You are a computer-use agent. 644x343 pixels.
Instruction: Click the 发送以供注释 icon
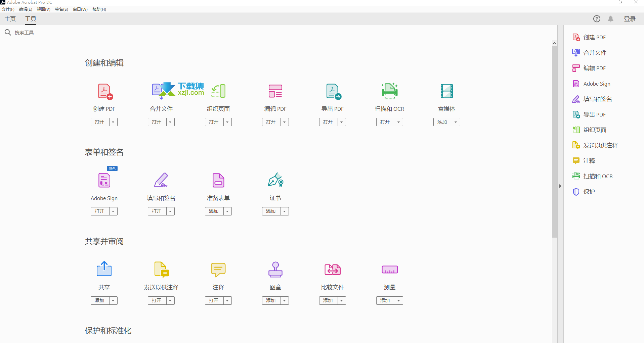click(x=162, y=269)
